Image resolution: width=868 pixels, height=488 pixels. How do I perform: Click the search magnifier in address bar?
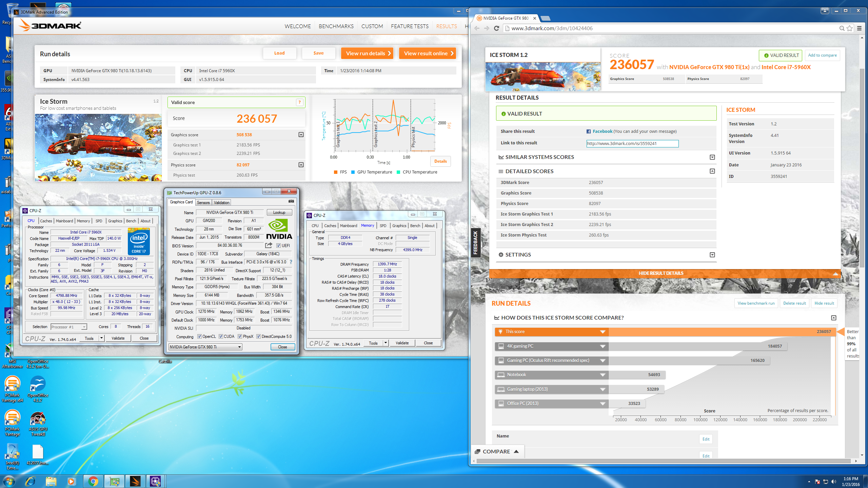pos(842,28)
